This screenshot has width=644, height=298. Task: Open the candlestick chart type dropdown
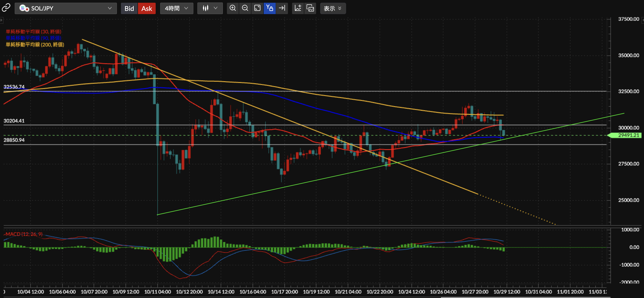click(210, 8)
